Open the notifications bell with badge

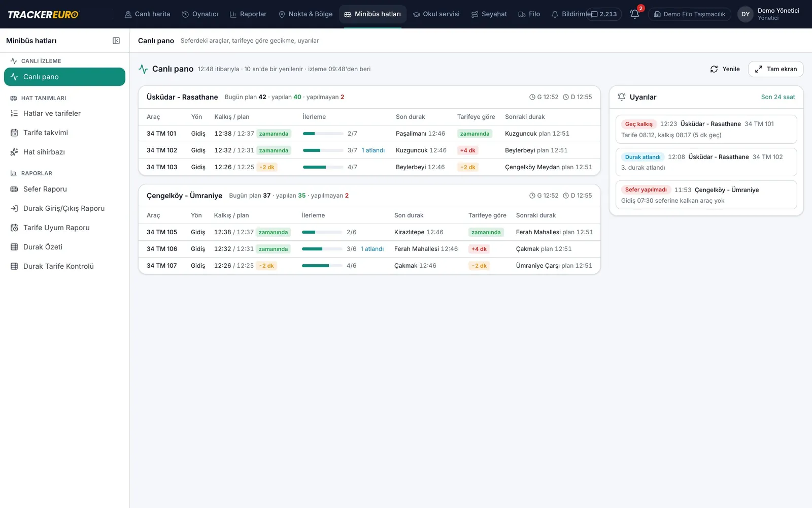635,14
